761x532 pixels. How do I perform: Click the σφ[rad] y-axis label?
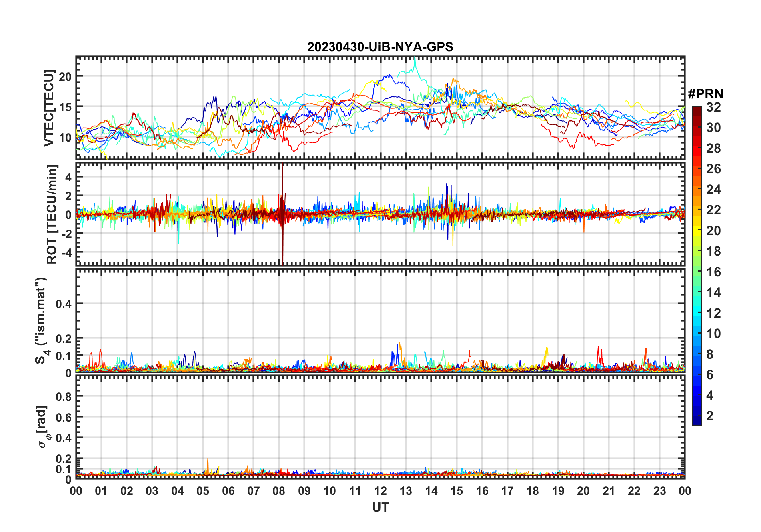(43, 426)
